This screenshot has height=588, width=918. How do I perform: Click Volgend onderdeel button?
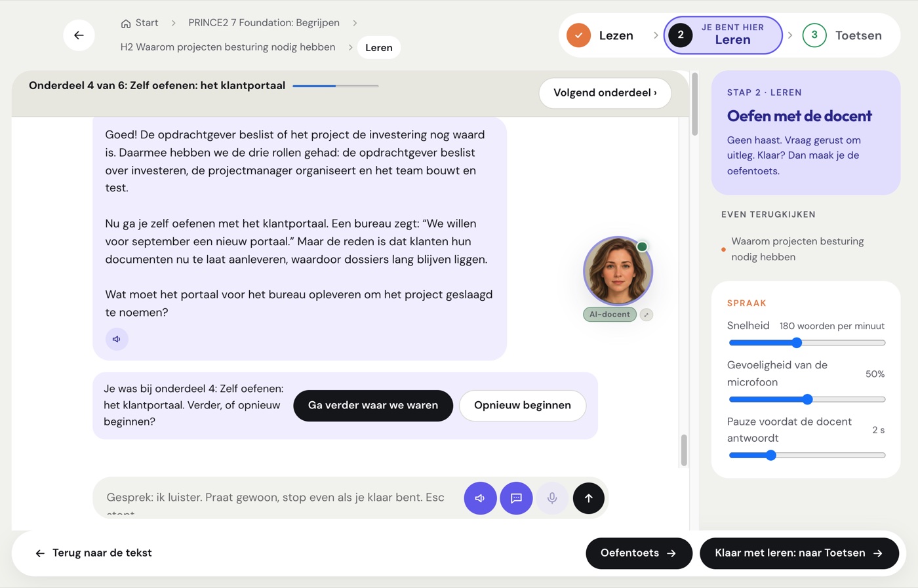coord(605,93)
